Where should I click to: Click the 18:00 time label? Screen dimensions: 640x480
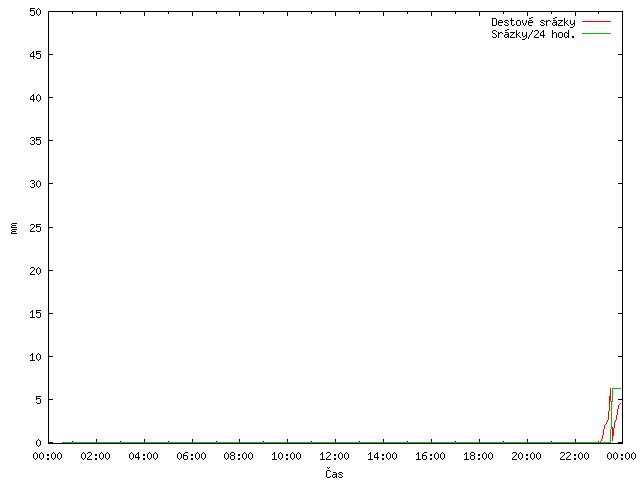click(x=478, y=456)
